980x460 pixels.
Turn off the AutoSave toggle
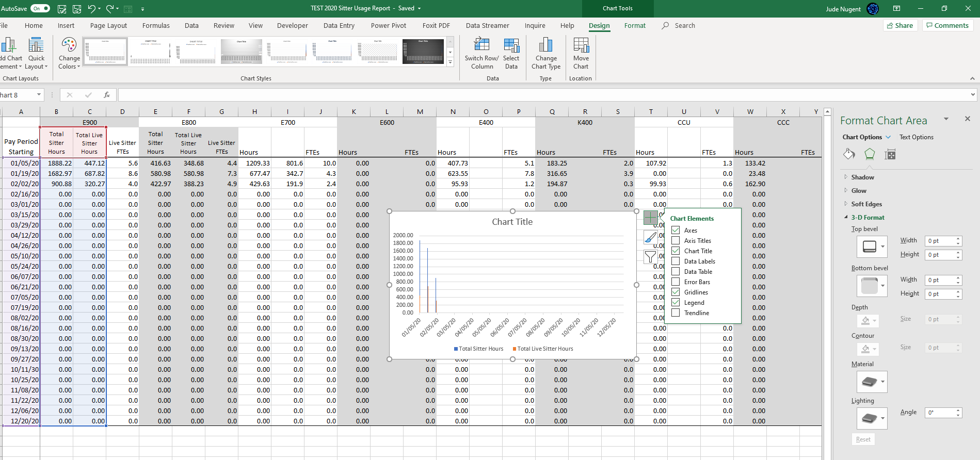tap(40, 8)
